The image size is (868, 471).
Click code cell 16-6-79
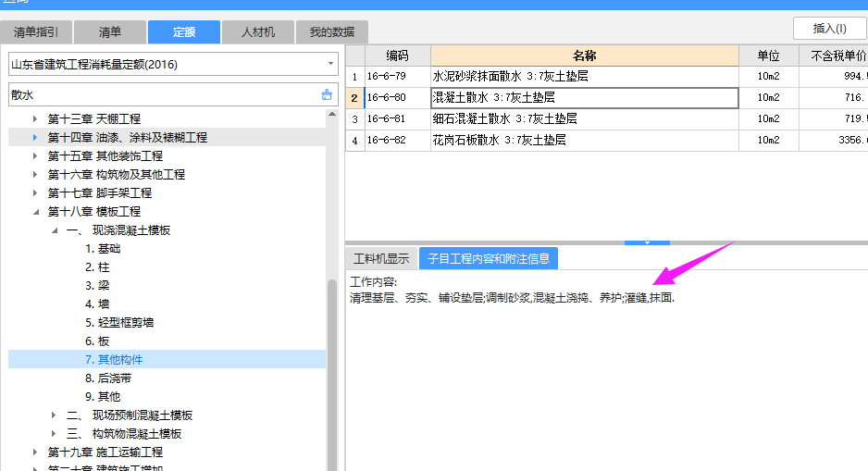tap(398, 77)
